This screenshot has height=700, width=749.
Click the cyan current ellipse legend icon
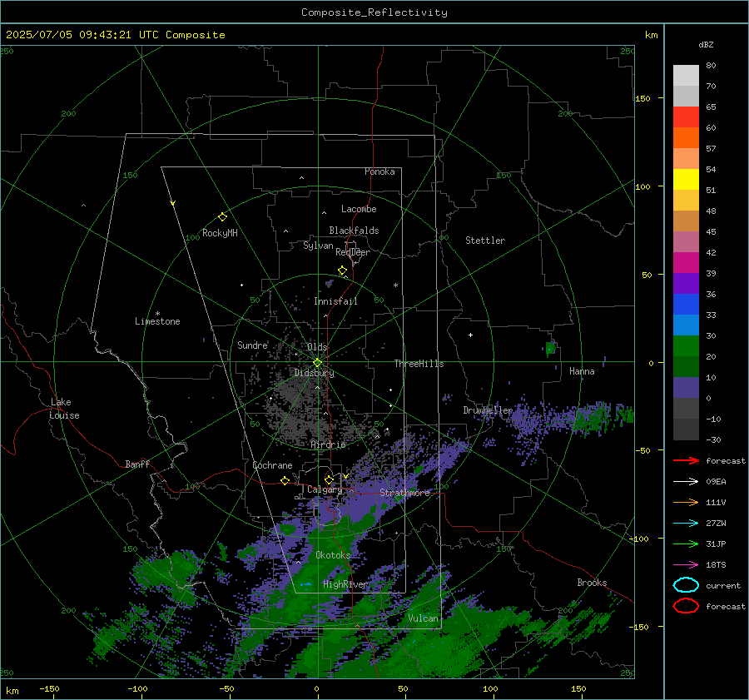pos(686,585)
